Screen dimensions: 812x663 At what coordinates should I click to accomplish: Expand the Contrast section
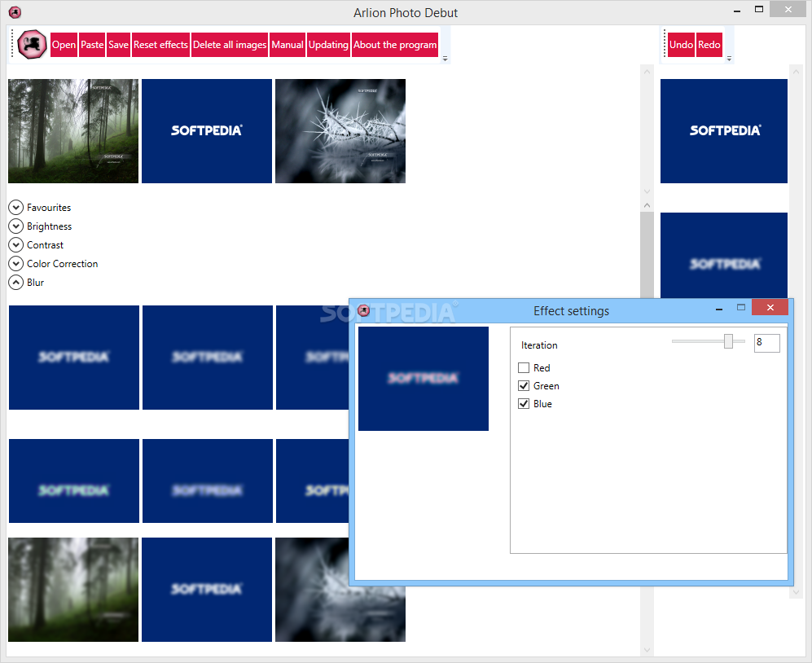pos(16,244)
